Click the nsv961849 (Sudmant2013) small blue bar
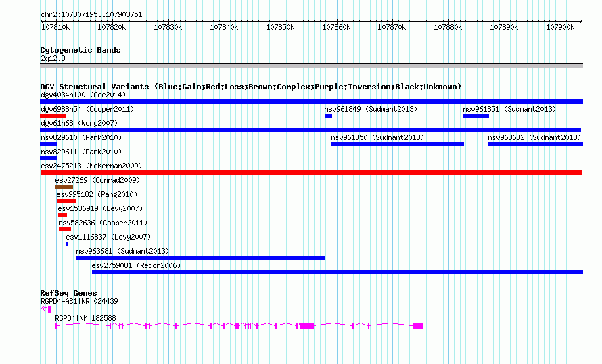This screenshot has width=602, height=364. 328,116
